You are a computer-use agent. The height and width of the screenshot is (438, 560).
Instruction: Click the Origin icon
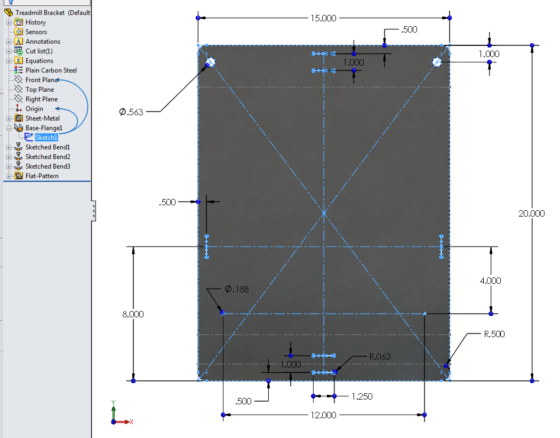point(19,109)
